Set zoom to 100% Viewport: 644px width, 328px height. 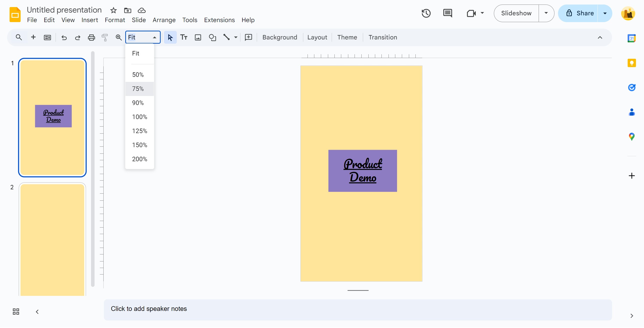coord(140,117)
